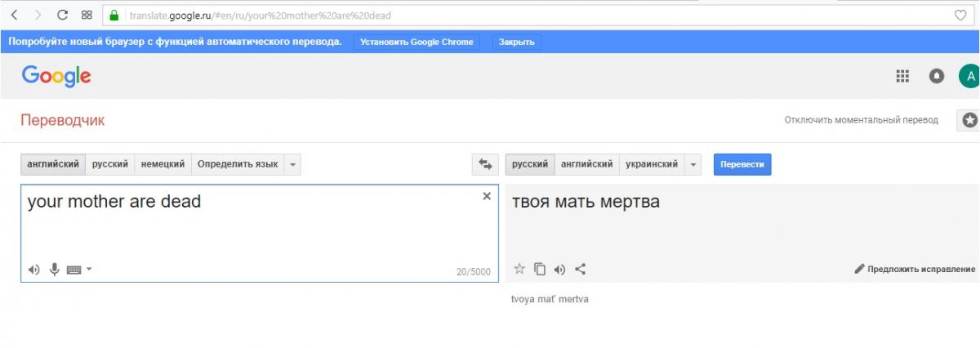Activate microphone voice input

pyautogui.click(x=54, y=270)
